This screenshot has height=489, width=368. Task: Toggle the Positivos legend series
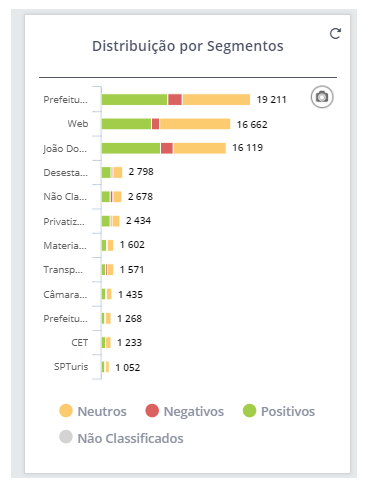click(279, 411)
